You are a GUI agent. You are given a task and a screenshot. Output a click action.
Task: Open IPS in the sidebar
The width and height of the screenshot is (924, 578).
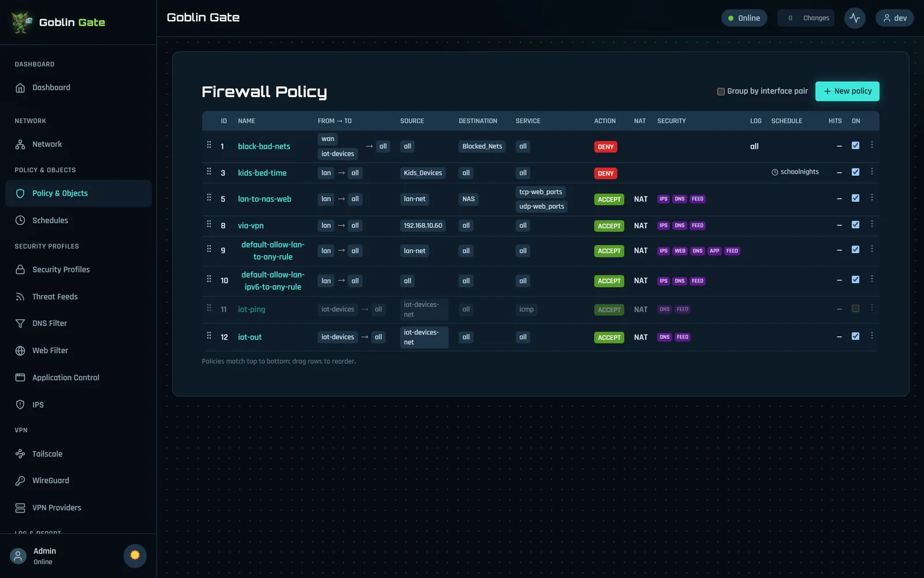pos(79,405)
